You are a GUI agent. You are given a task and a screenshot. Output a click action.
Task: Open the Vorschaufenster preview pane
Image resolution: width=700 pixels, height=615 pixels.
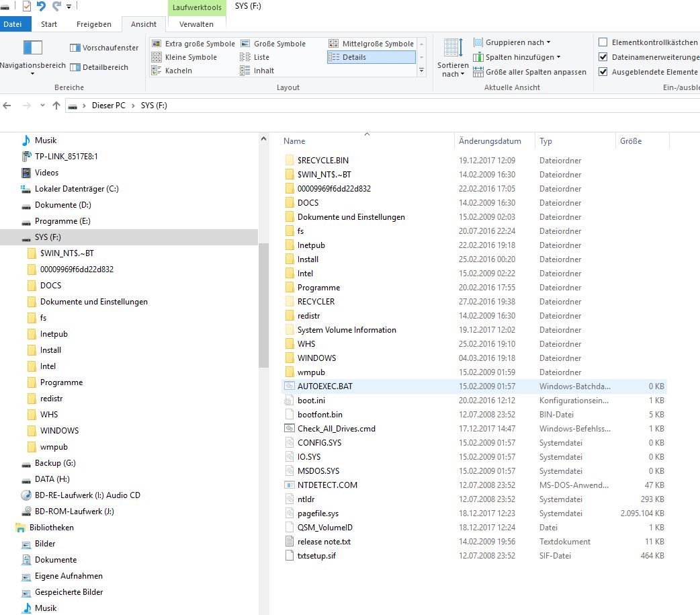coord(104,48)
